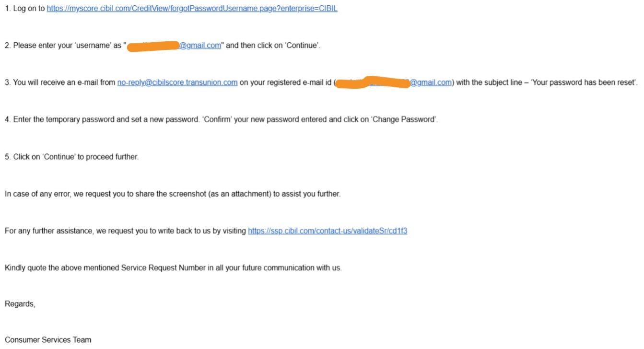Click the step 5 'Continue' to proceed line
This screenshot has height=349, width=644.
[x=72, y=157]
